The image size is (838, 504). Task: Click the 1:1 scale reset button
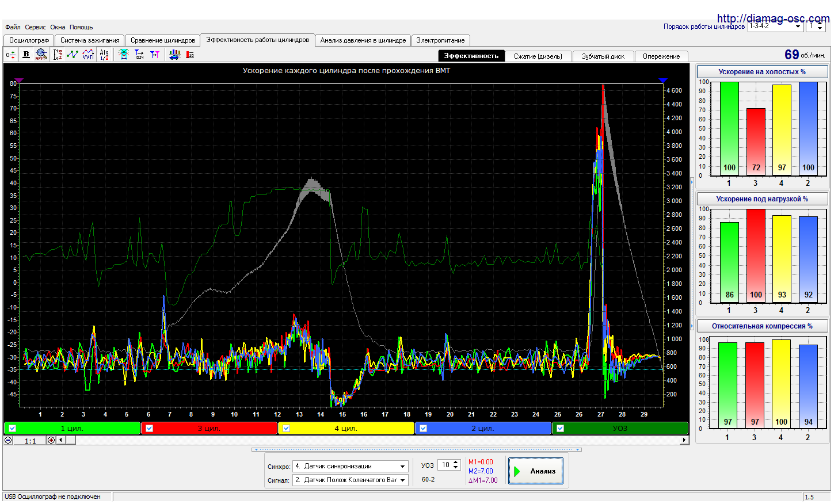[x=30, y=441]
